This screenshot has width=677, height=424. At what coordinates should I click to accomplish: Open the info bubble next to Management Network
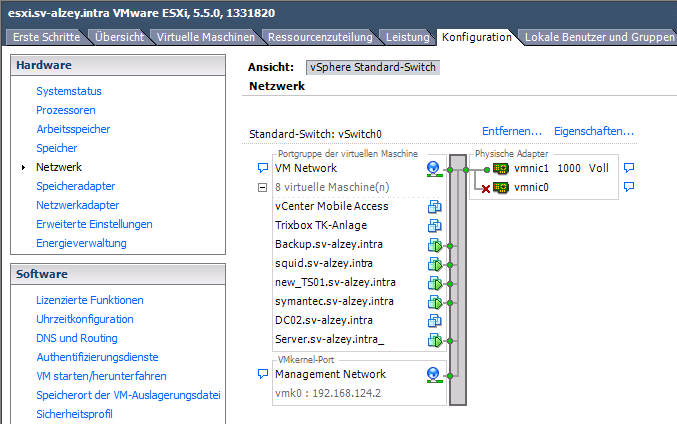point(263,373)
